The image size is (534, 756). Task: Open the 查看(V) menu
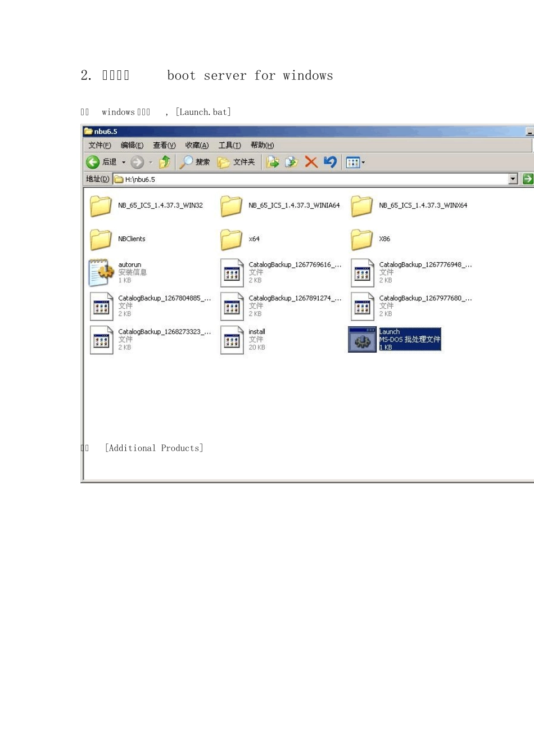[164, 146]
